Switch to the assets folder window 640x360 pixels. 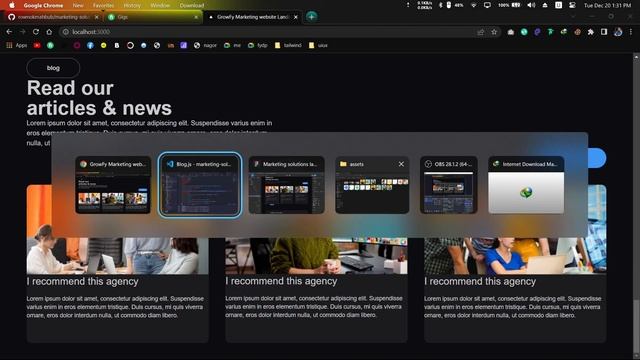[x=372, y=185]
